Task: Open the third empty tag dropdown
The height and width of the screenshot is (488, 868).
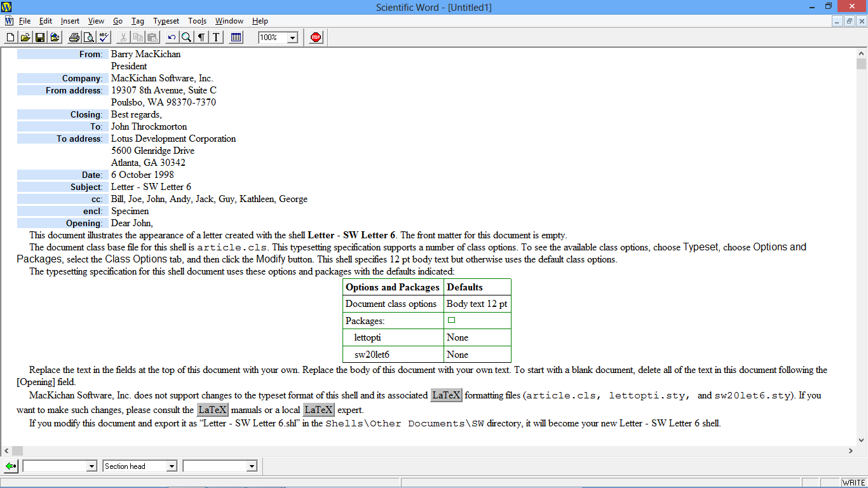Action: [x=252, y=466]
